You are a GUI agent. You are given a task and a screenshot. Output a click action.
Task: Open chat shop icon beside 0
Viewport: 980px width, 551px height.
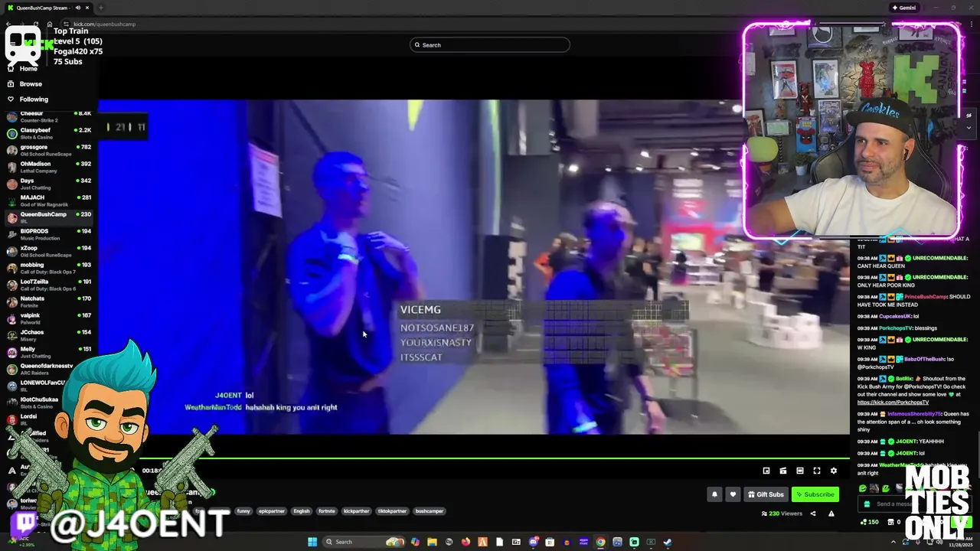pyautogui.click(x=890, y=522)
